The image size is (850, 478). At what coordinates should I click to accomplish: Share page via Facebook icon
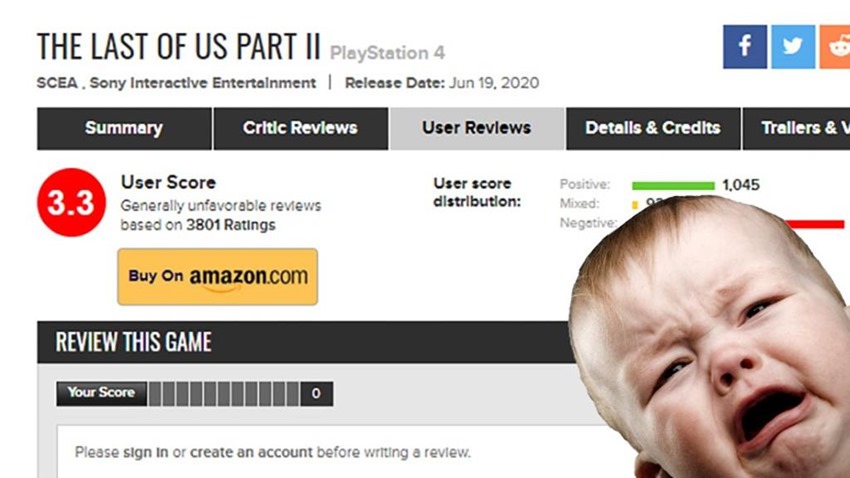[x=744, y=47]
